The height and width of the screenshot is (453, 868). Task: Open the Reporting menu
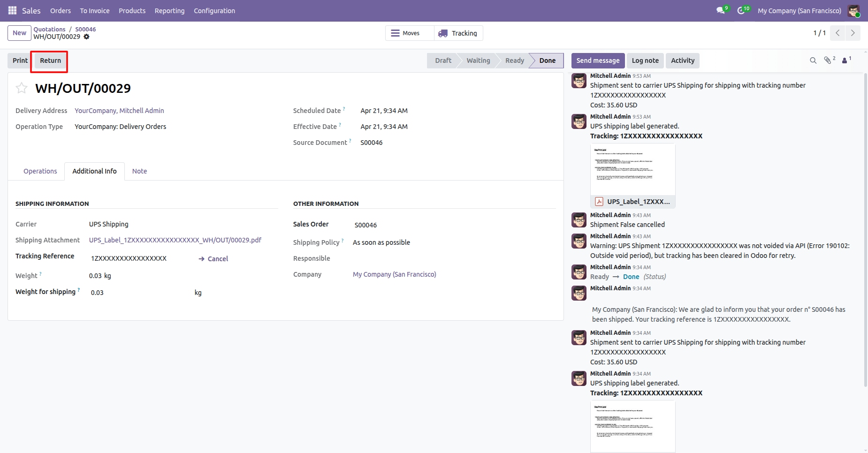[x=169, y=10]
